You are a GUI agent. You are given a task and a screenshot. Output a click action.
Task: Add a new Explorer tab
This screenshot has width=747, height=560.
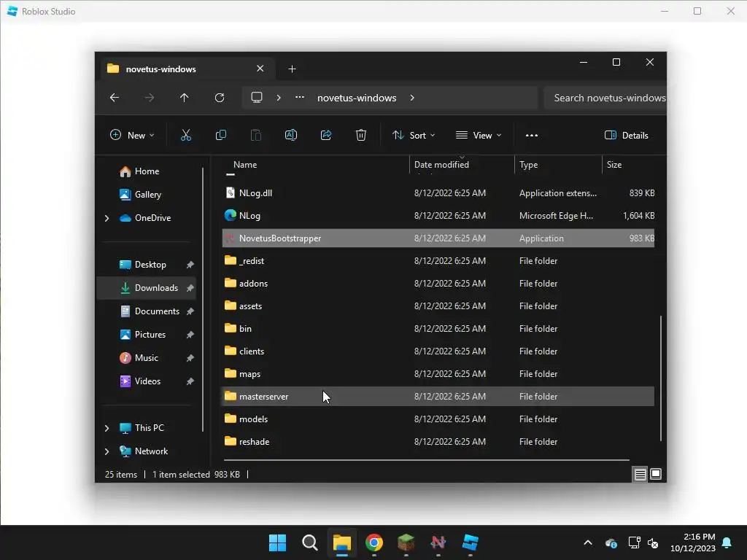(292, 69)
